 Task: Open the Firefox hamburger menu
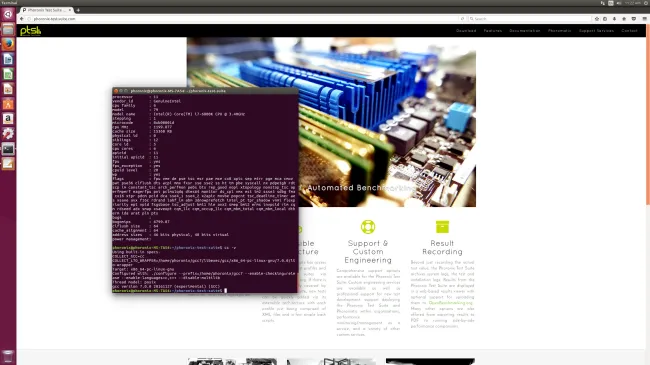(x=645, y=19)
